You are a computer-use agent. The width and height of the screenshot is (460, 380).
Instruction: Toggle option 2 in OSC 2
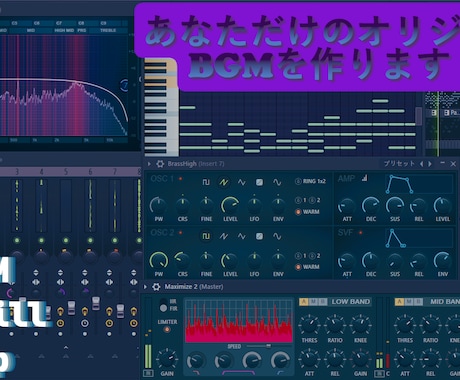pos(315,256)
